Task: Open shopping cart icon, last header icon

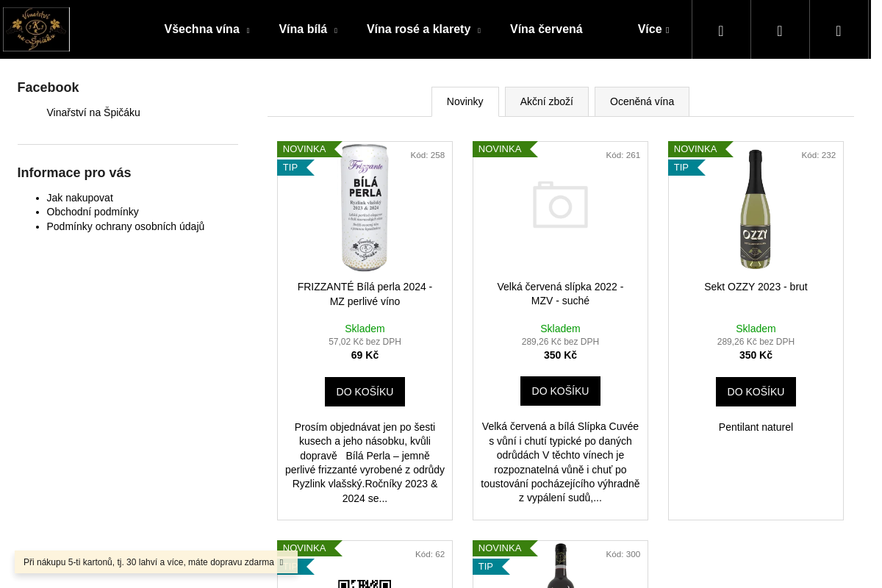Action: point(839,30)
